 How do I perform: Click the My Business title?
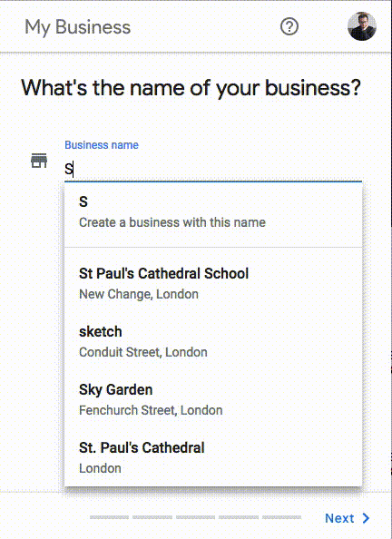78,27
